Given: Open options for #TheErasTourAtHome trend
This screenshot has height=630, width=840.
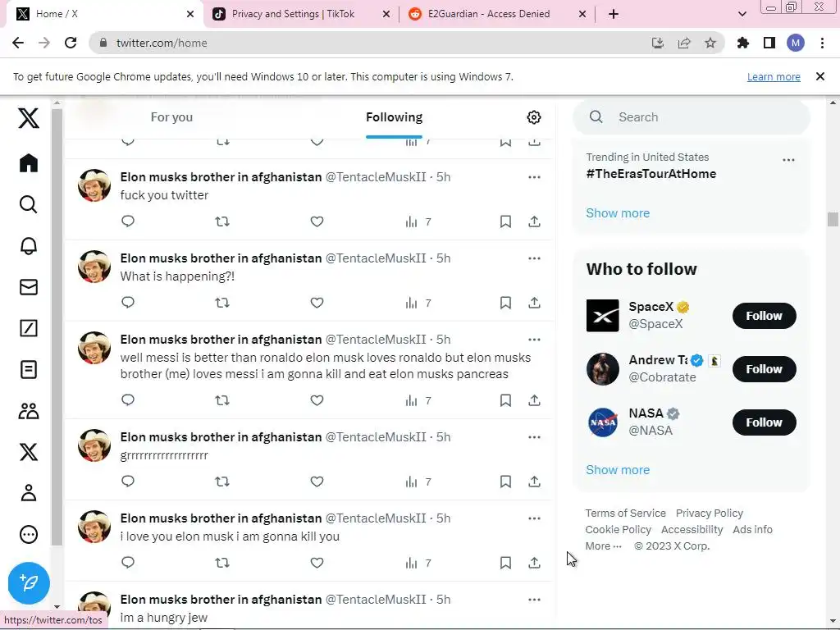Looking at the screenshot, I should (788, 160).
